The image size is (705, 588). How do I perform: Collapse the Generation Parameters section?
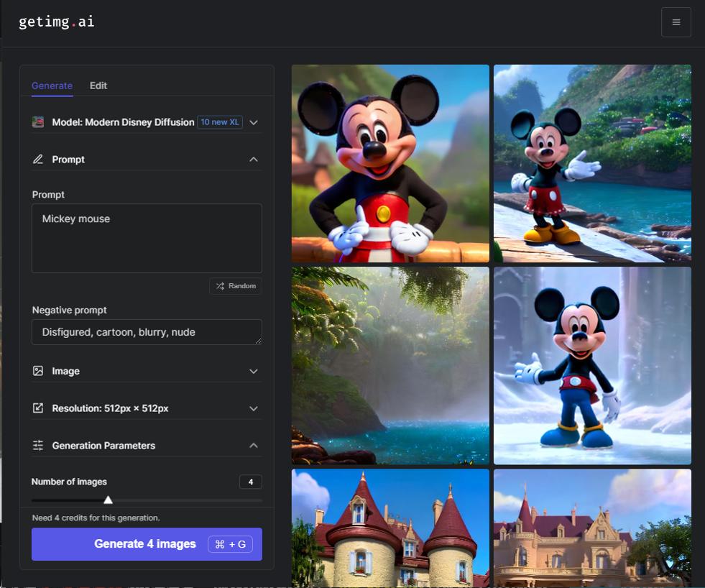253,445
